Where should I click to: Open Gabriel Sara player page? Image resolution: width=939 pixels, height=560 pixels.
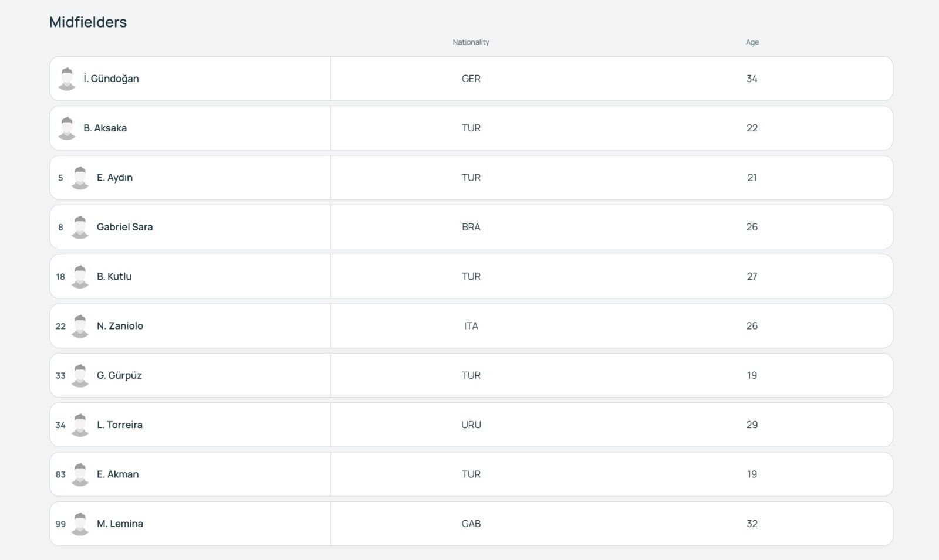pos(124,227)
